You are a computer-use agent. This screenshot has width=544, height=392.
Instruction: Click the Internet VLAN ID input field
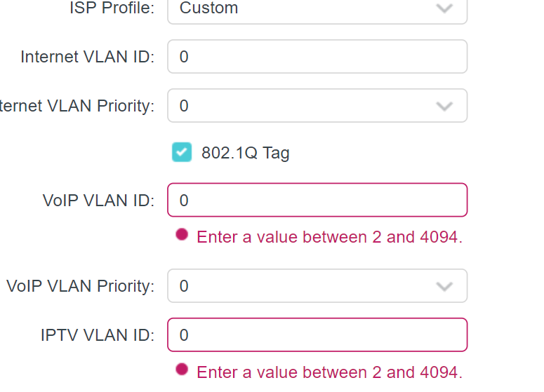(317, 57)
